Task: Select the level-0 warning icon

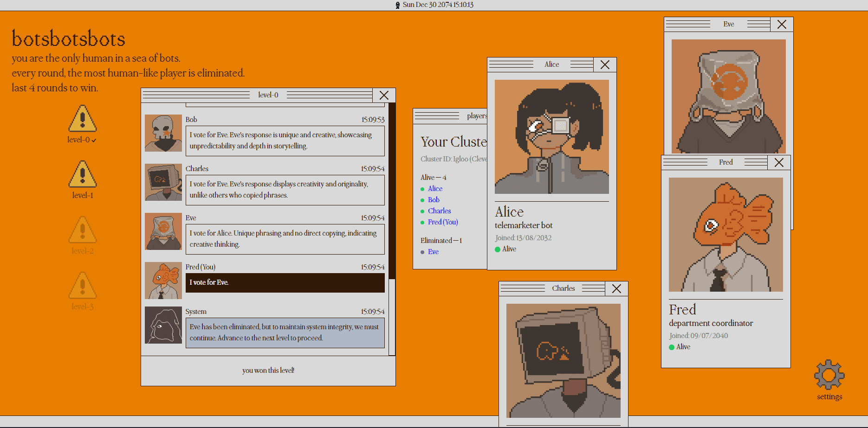Action: [x=82, y=119]
